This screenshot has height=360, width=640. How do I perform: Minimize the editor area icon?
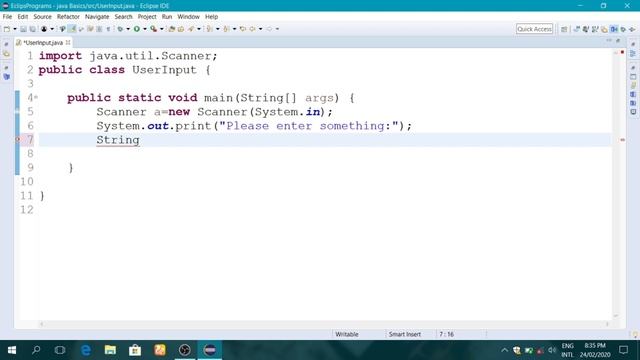[x=609, y=41]
